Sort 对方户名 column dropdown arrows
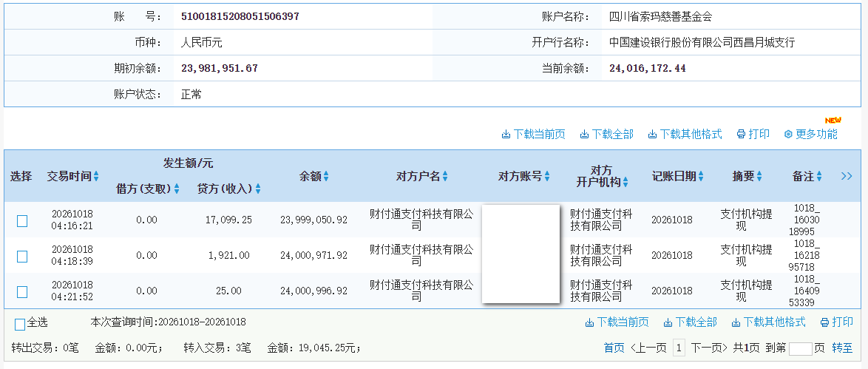The width and height of the screenshot is (868, 369). point(445,177)
